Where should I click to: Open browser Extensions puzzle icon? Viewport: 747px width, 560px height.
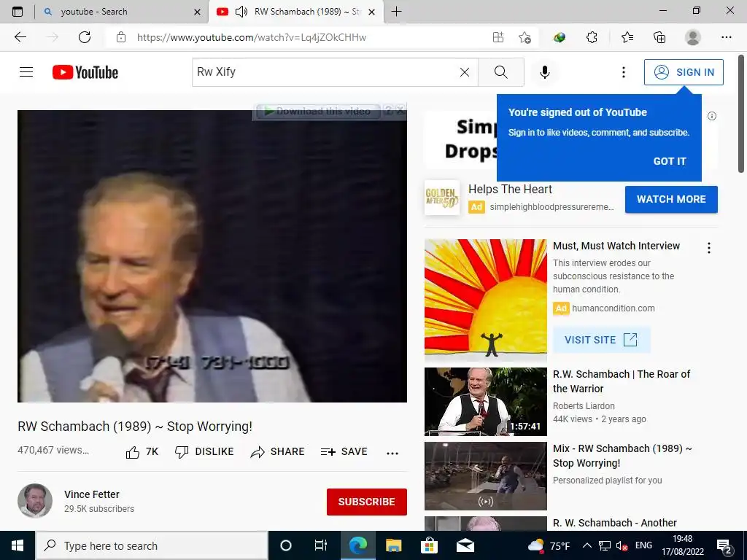[x=592, y=37]
